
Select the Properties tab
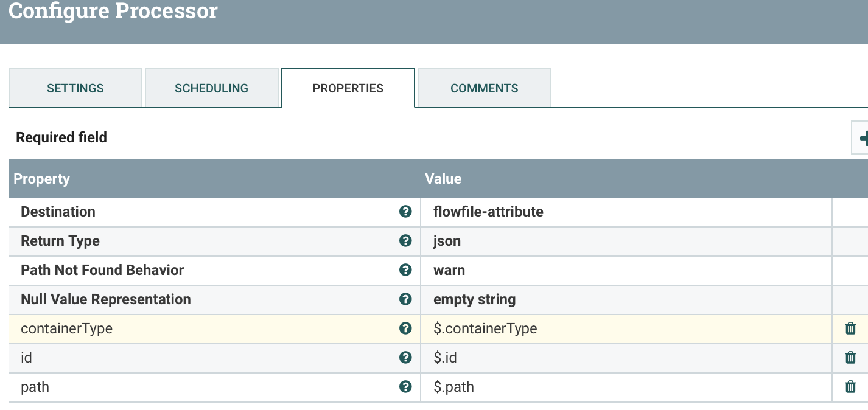(x=348, y=88)
